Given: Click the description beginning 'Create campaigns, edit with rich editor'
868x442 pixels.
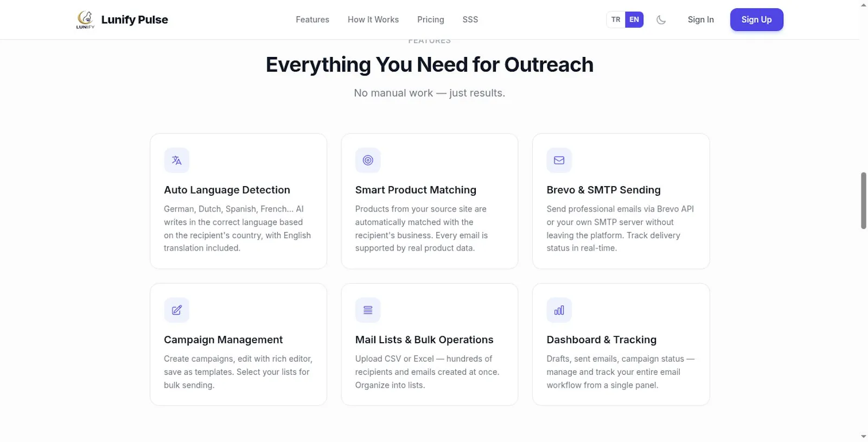Looking at the screenshot, I should click(238, 372).
